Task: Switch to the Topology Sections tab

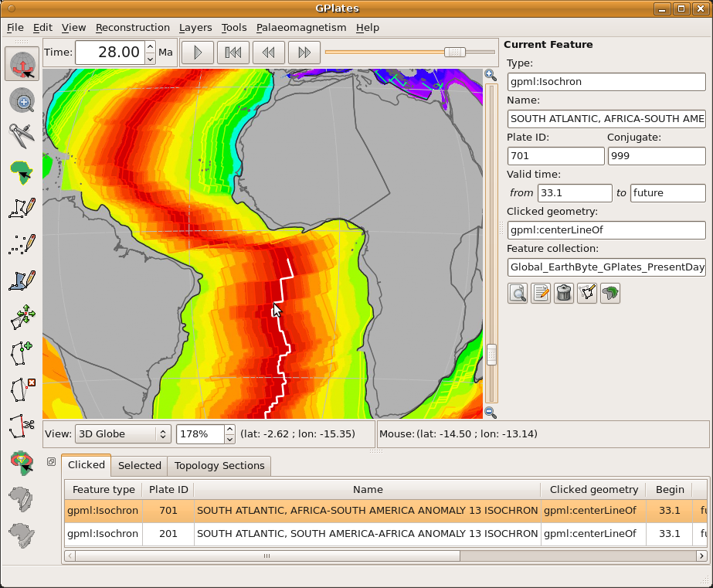Action: tap(219, 466)
